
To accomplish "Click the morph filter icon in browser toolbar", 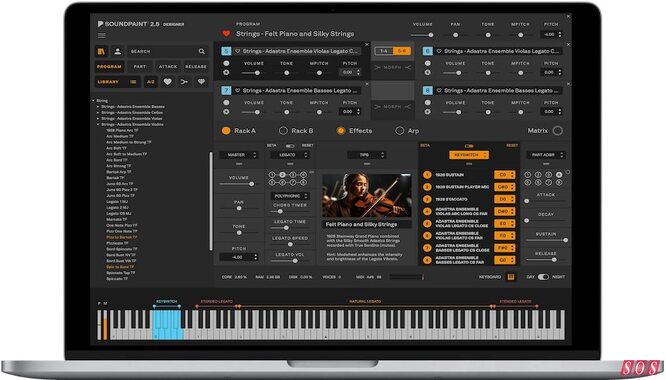I will [184, 82].
